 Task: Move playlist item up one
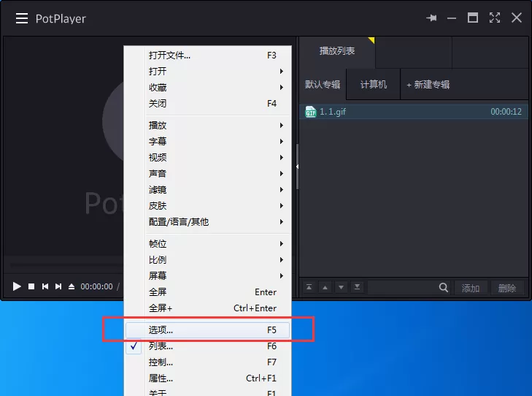[x=325, y=287]
